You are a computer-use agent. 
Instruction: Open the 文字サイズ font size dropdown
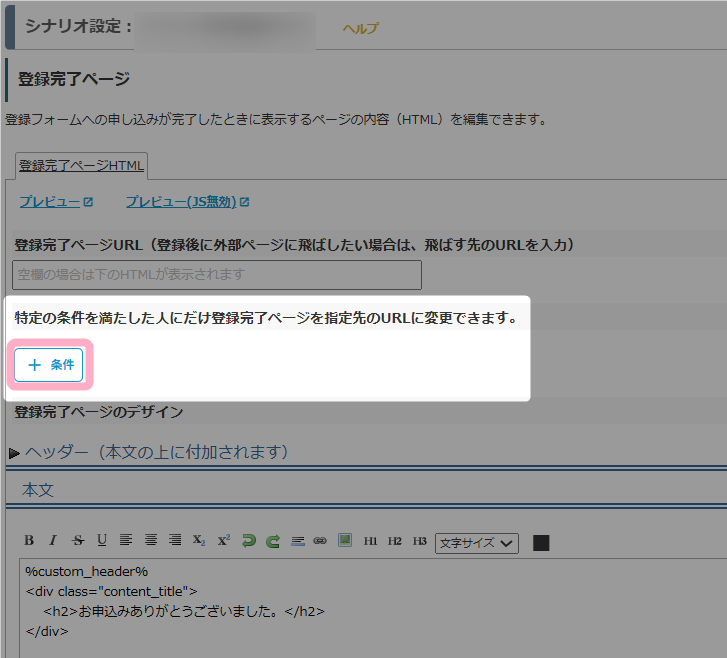[x=476, y=542]
